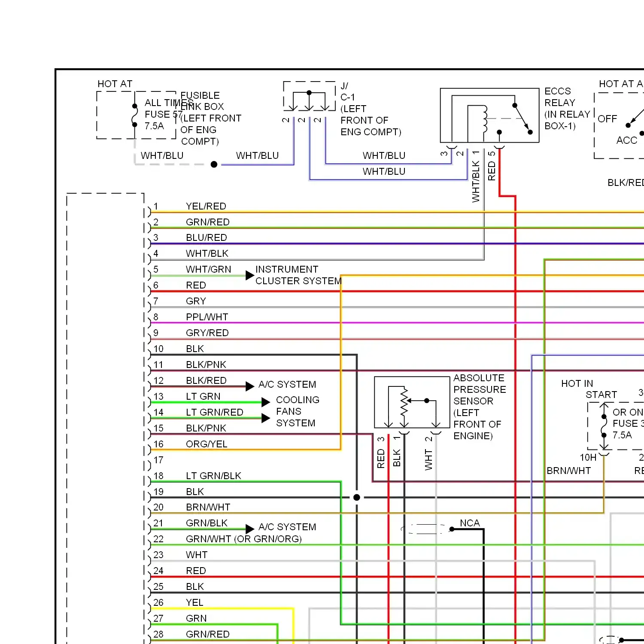Select the INSTRUMENT CLUSTER SYSTEM label
Viewport: 644px width, 644px height.
(x=298, y=275)
